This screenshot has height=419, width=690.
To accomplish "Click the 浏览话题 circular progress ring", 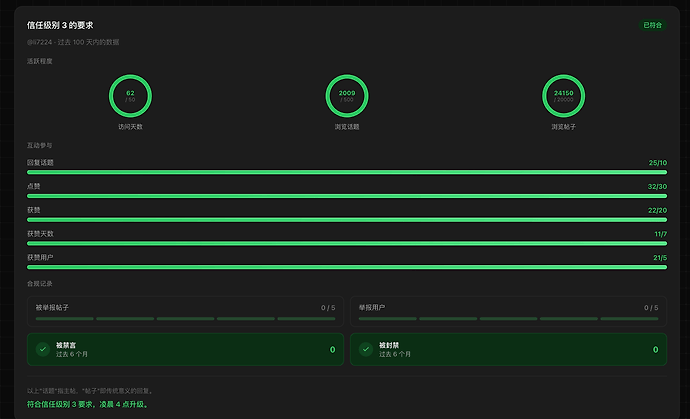I will coord(347,96).
